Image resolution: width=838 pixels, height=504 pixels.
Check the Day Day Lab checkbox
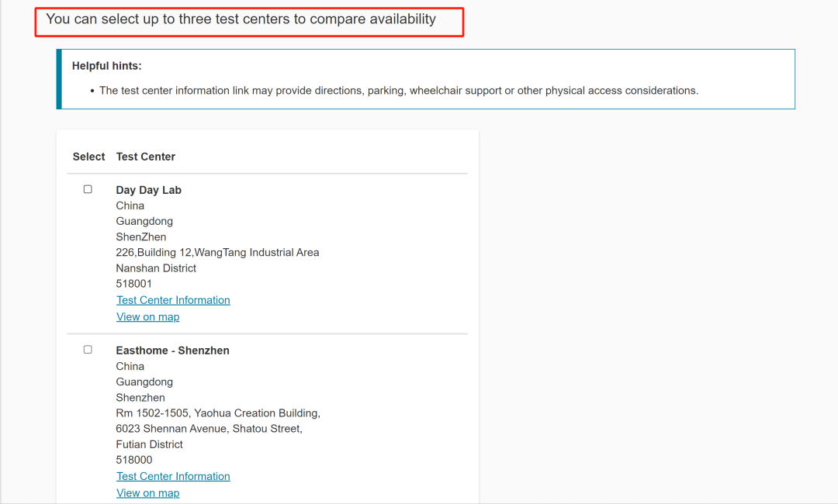pos(88,189)
